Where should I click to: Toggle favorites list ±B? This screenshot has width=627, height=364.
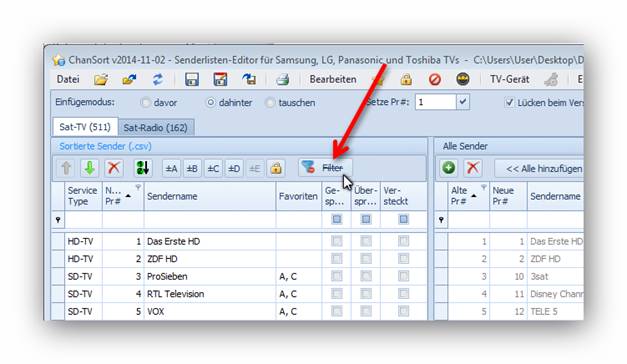pyautogui.click(x=192, y=168)
